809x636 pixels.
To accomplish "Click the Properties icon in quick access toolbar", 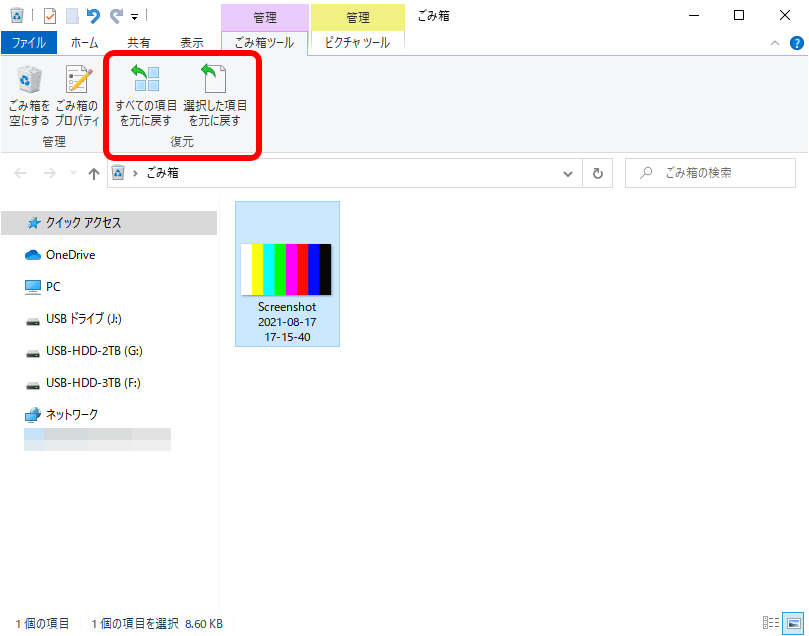I will coord(50,16).
